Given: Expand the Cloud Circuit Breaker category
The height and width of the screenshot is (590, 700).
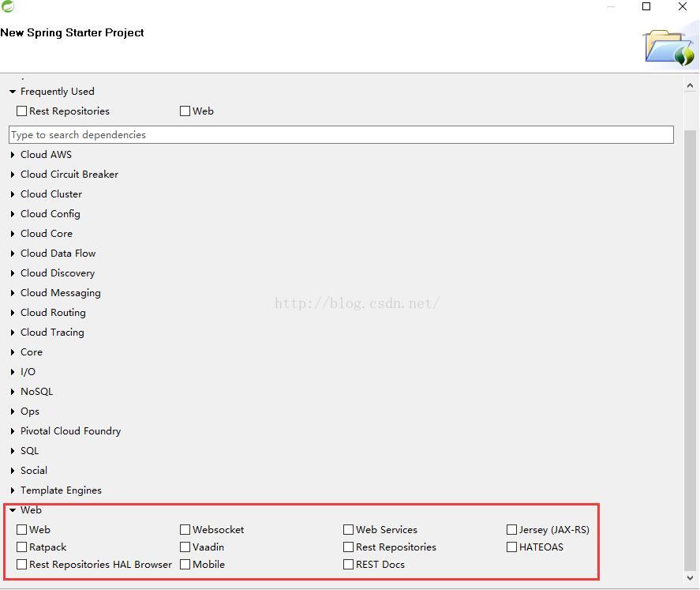Looking at the screenshot, I should pyautogui.click(x=13, y=175).
